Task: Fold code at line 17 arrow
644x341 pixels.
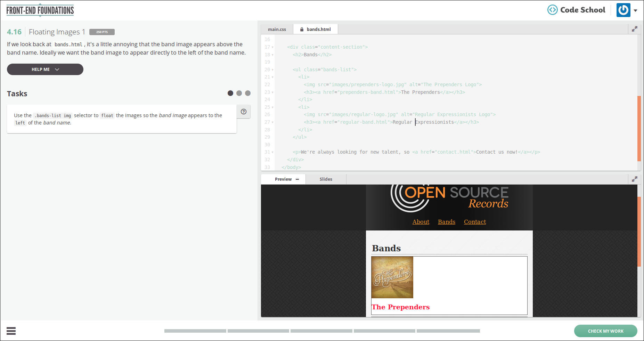Action: (x=272, y=47)
